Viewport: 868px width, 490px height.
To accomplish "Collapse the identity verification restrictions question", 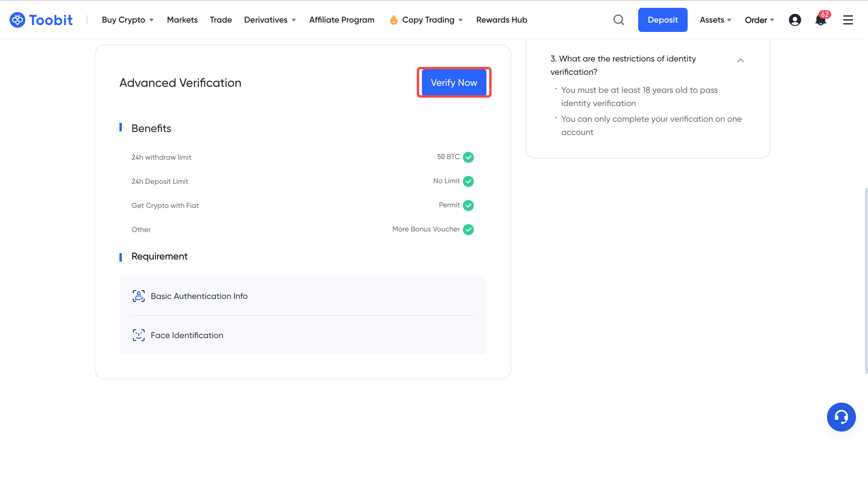I will [741, 60].
